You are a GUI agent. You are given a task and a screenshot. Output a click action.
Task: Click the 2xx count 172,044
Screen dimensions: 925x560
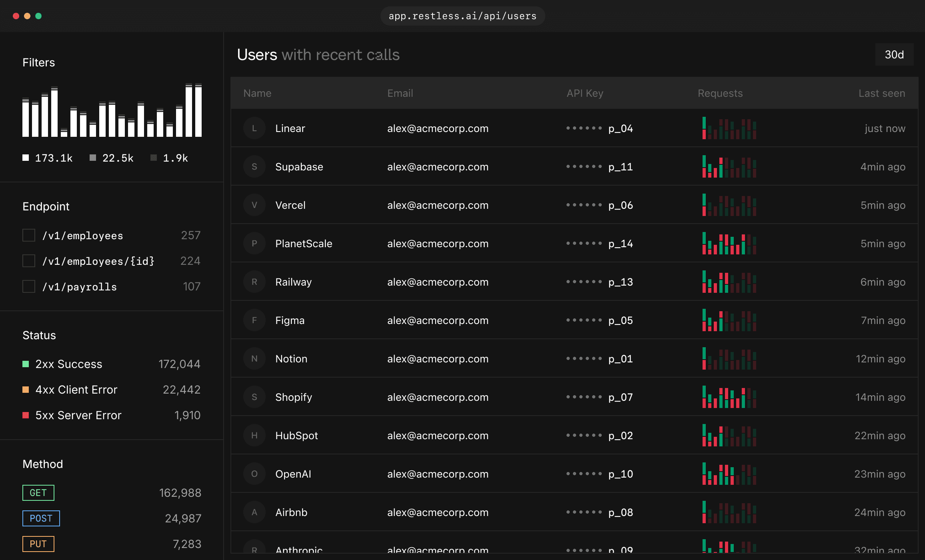coord(179,364)
